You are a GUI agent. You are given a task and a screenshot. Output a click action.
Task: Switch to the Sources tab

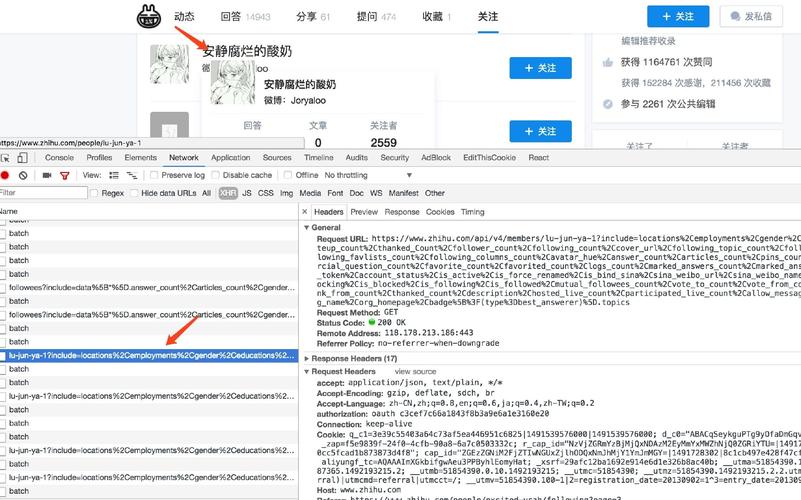277,158
